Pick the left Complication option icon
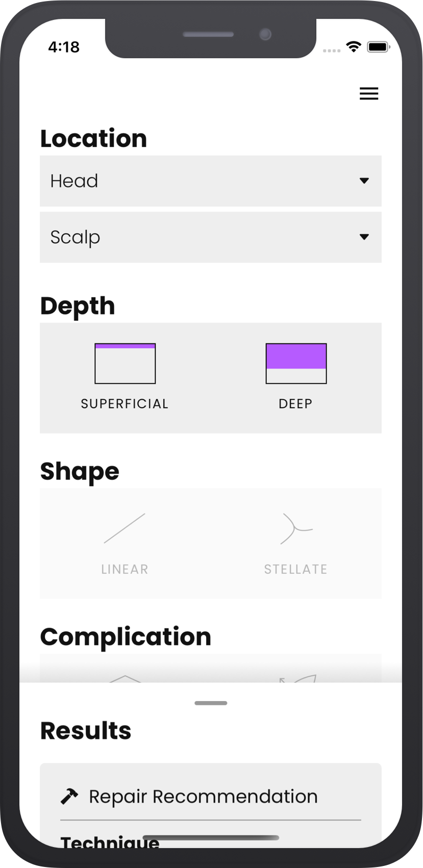The height and width of the screenshot is (868, 423). click(x=125, y=679)
